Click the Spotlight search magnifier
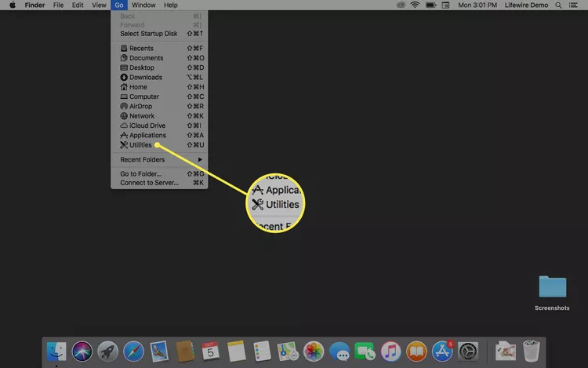The image size is (588, 368). coord(558,5)
